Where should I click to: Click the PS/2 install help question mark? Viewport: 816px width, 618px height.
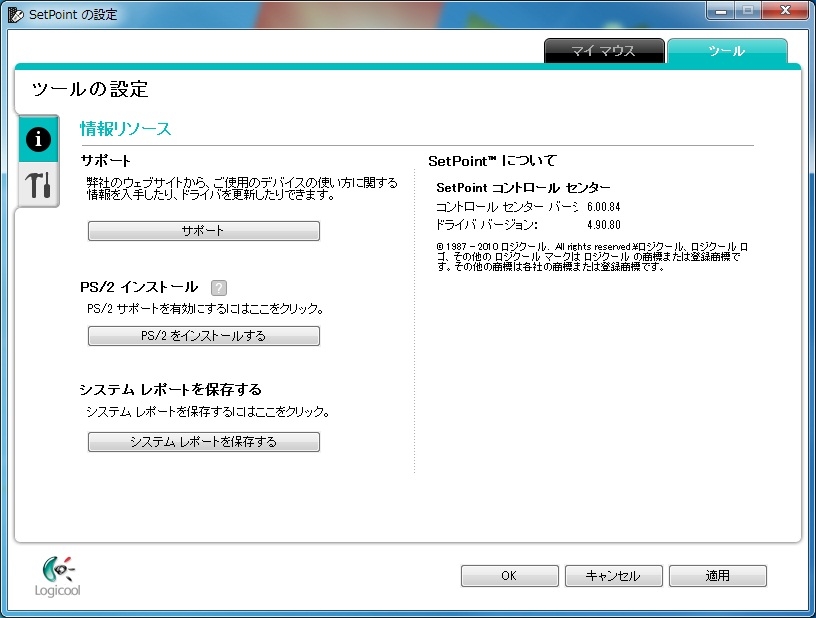click(x=219, y=287)
